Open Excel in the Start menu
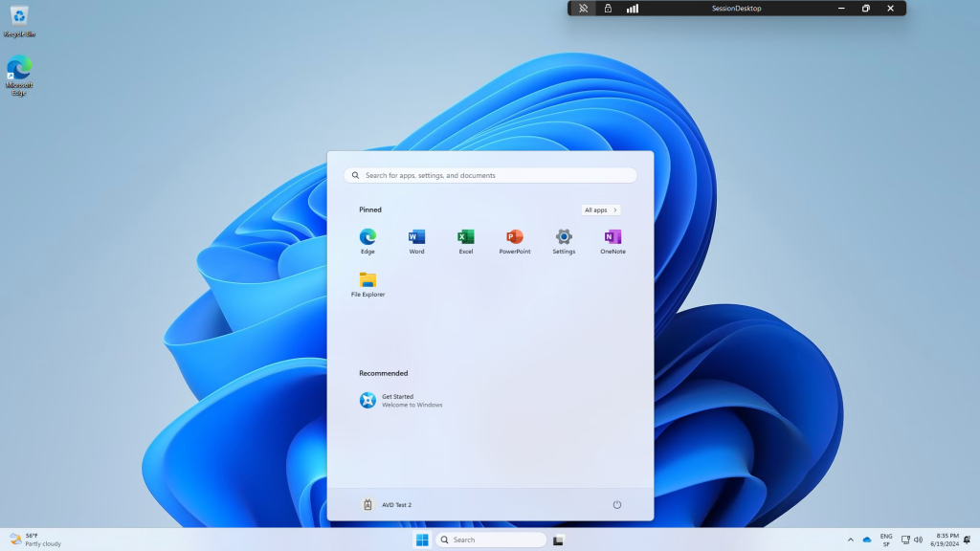 pos(466,241)
